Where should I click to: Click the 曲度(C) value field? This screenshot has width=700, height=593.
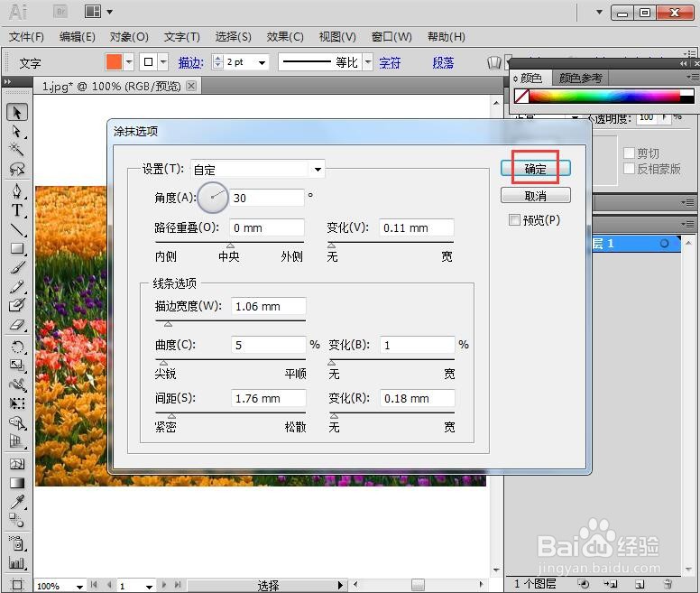[x=268, y=345]
